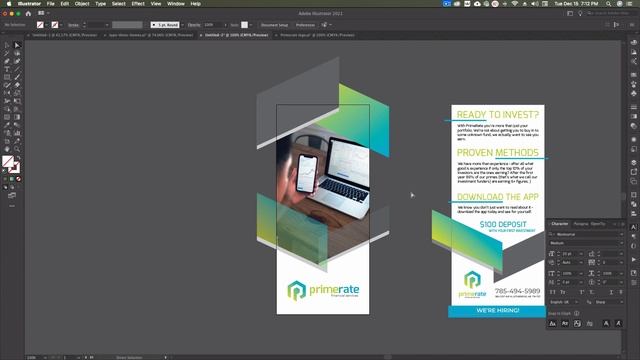Open the Character panel icon in right dock
Viewport: 640px width, 360px height.
(x=633, y=227)
